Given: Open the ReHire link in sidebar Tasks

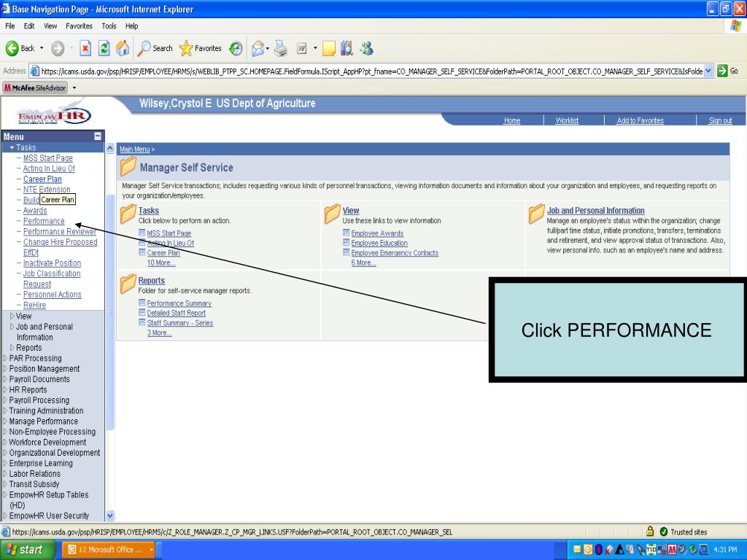Looking at the screenshot, I should (35, 305).
